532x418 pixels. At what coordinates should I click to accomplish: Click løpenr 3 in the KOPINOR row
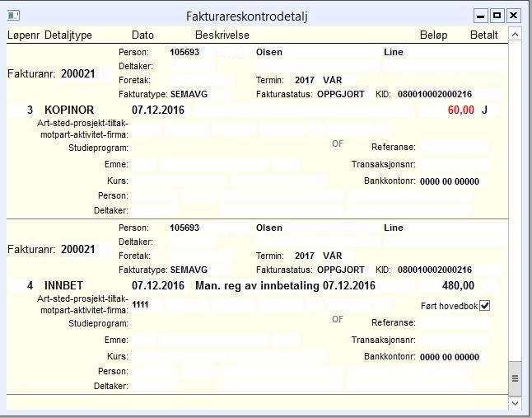coord(30,110)
